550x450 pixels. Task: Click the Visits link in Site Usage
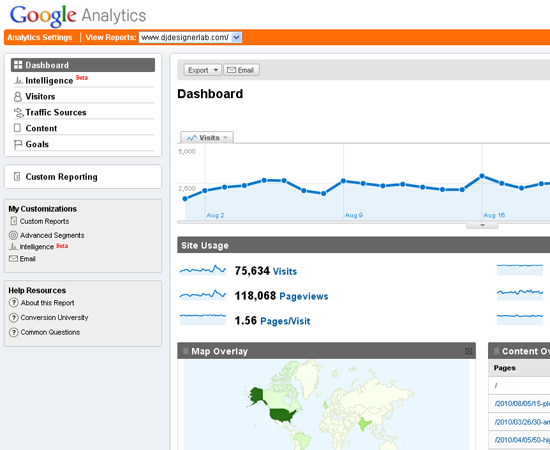(x=285, y=271)
